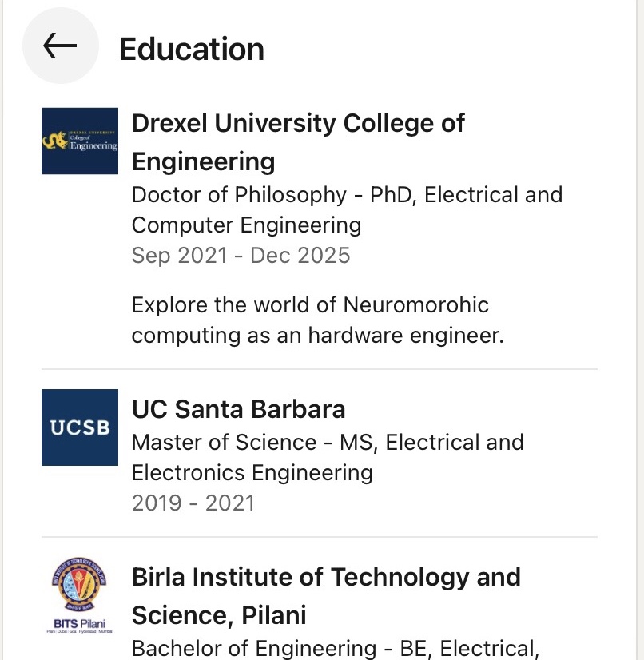This screenshot has width=644, height=660.
Task: Click the Electronics Engineering text line
Action: (252, 473)
